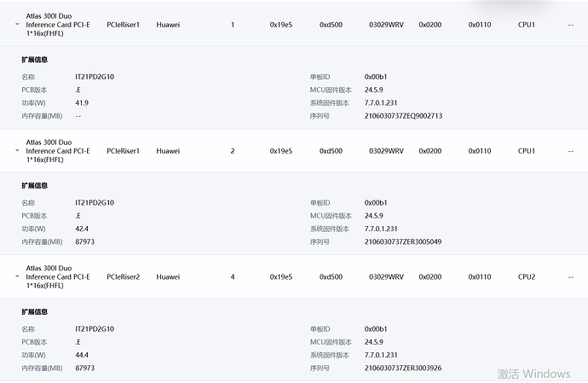Select serial number 2106030737ZER3005049
Viewport: 588px width, 383px height.
[403, 241]
